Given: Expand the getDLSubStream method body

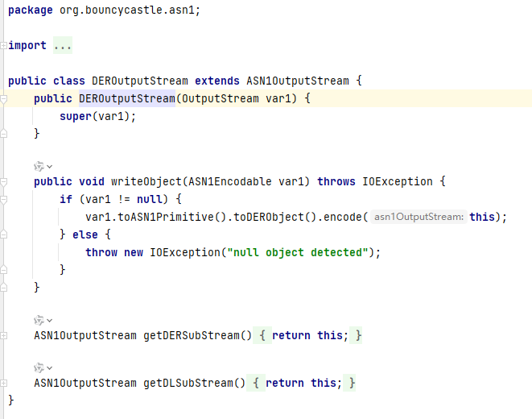Looking at the screenshot, I should [3, 384].
